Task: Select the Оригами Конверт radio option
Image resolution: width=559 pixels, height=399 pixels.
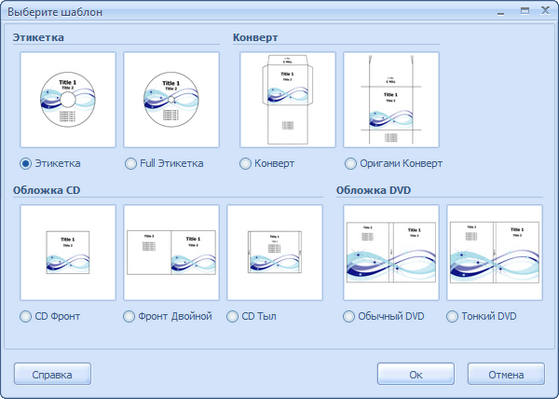Action: (x=350, y=164)
